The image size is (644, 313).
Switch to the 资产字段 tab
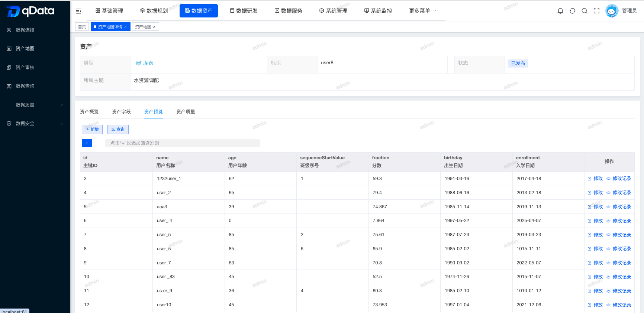point(122,112)
